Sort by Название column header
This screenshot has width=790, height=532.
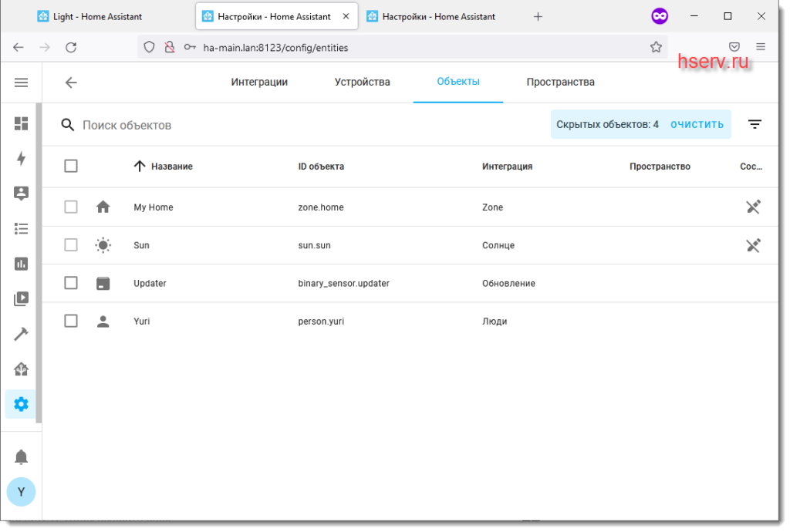171,167
